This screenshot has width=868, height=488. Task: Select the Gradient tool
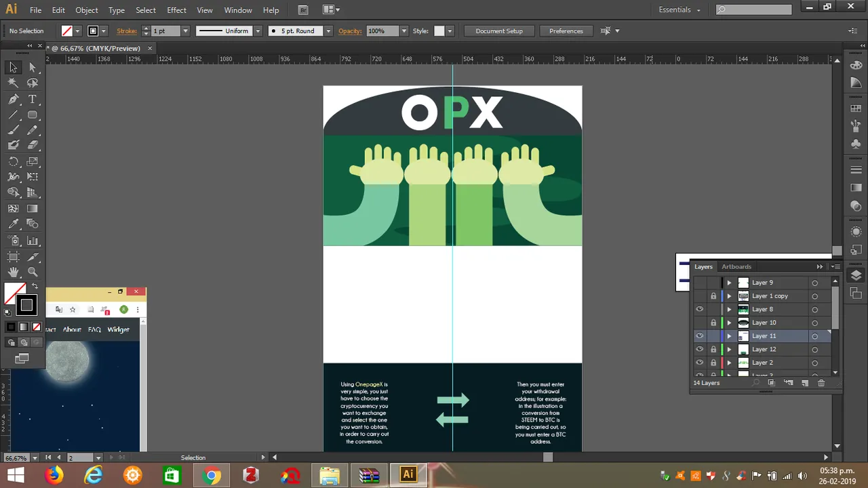[32, 209]
